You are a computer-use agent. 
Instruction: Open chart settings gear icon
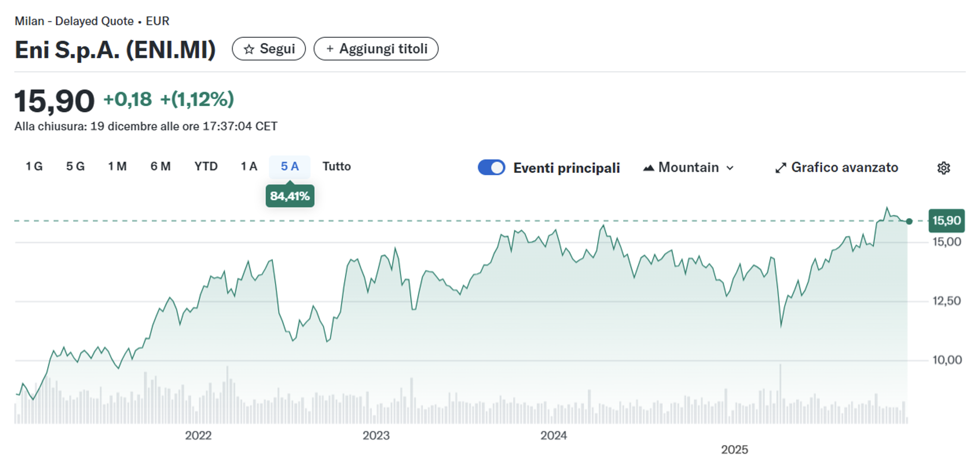pos(943,168)
